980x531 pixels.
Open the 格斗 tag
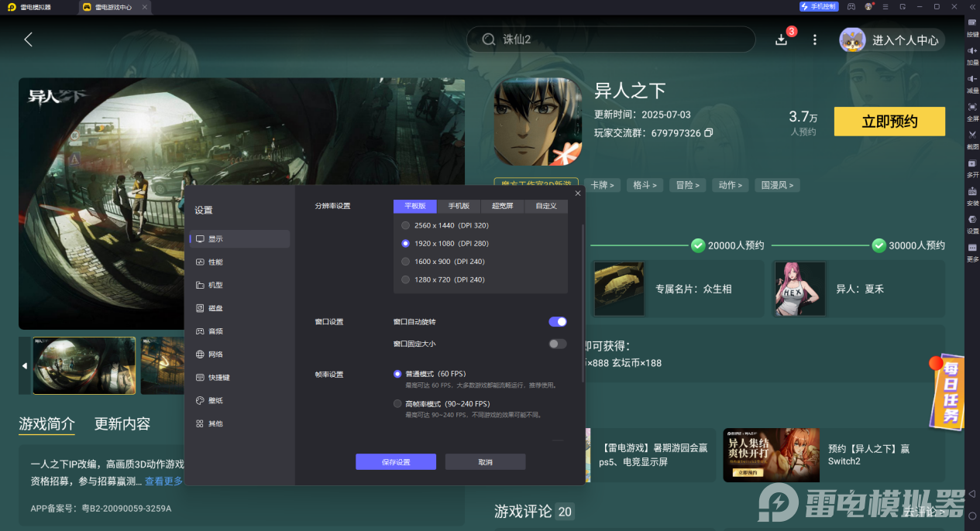645,185
